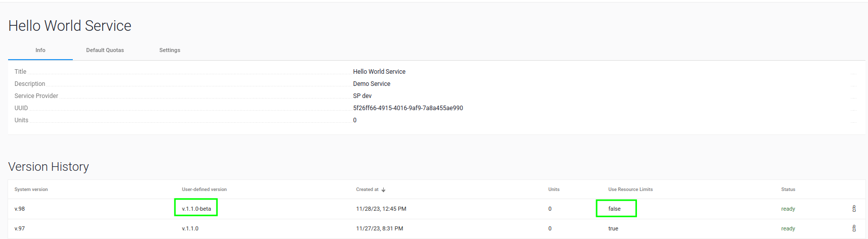Click the Use Resource Limits column header
This screenshot has height=239, width=868.
[630, 189]
